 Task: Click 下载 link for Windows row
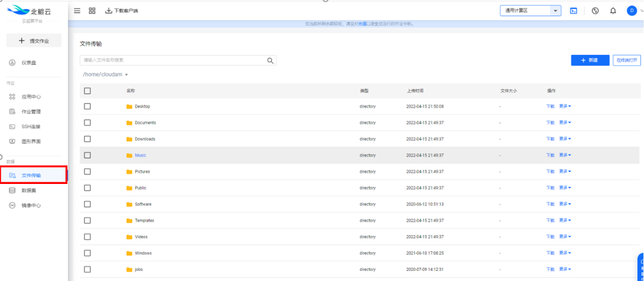(x=550, y=253)
